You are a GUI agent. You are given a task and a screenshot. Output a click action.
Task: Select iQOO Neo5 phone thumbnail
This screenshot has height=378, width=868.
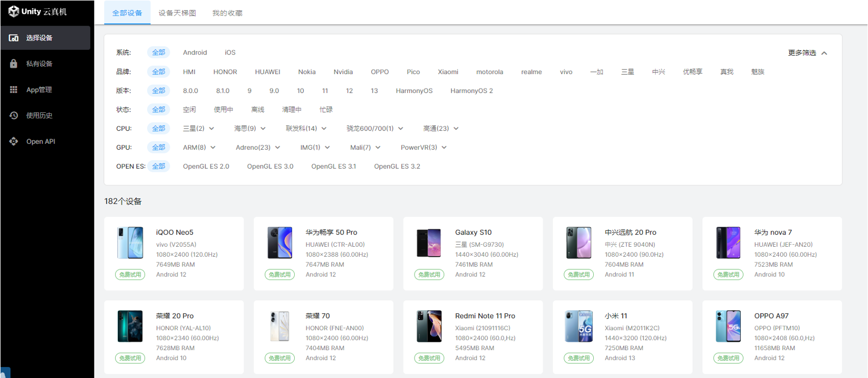click(x=130, y=243)
